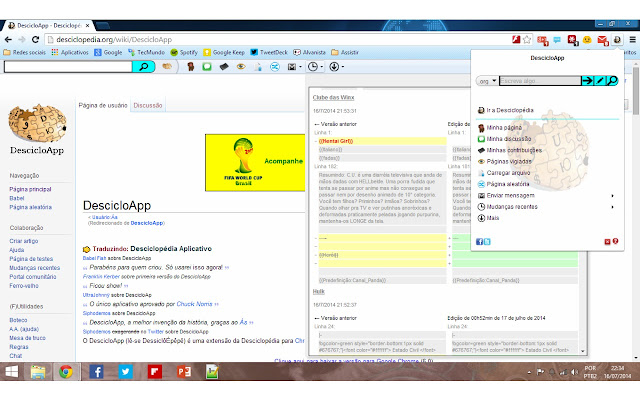The width and height of the screenshot is (640, 400).
Task: Select Minhas contribuições in the popup
Action: 510,150
